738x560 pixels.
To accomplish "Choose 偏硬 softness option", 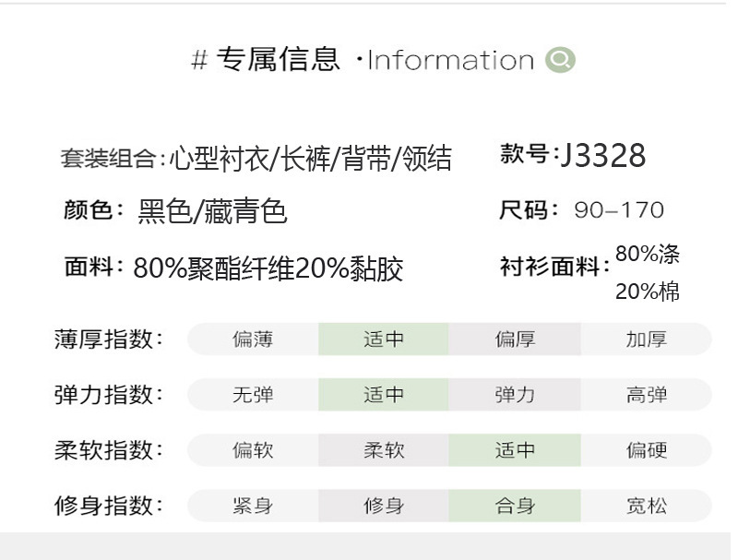I will click(x=646, y=450).
